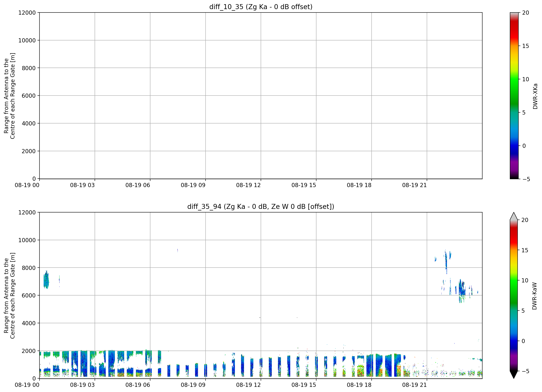Click the 5 tick on DWR-KaW colorbar
The width and height of the screenshot is (542, 392).
coord(523,311)
